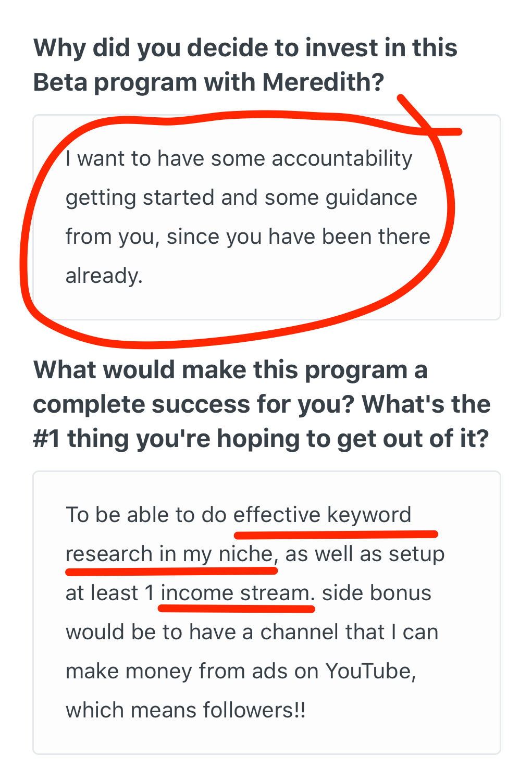This screenshot has width=532, height=781.
Task: Click the underlined phrase 'effective keyword'
Action: coord(322,515)
